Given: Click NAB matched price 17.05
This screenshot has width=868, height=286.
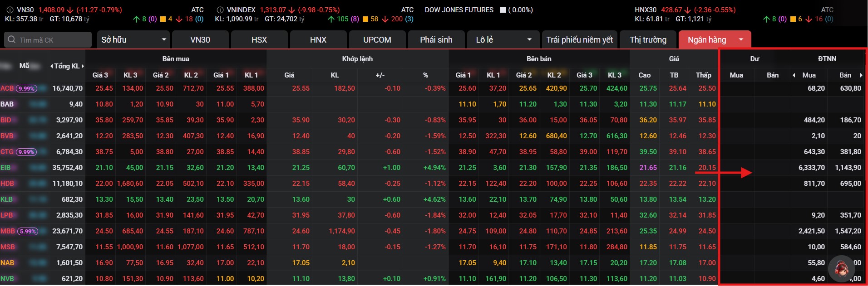Looking at the screenshot, I should pyautogui.click(x=301, y=263).
